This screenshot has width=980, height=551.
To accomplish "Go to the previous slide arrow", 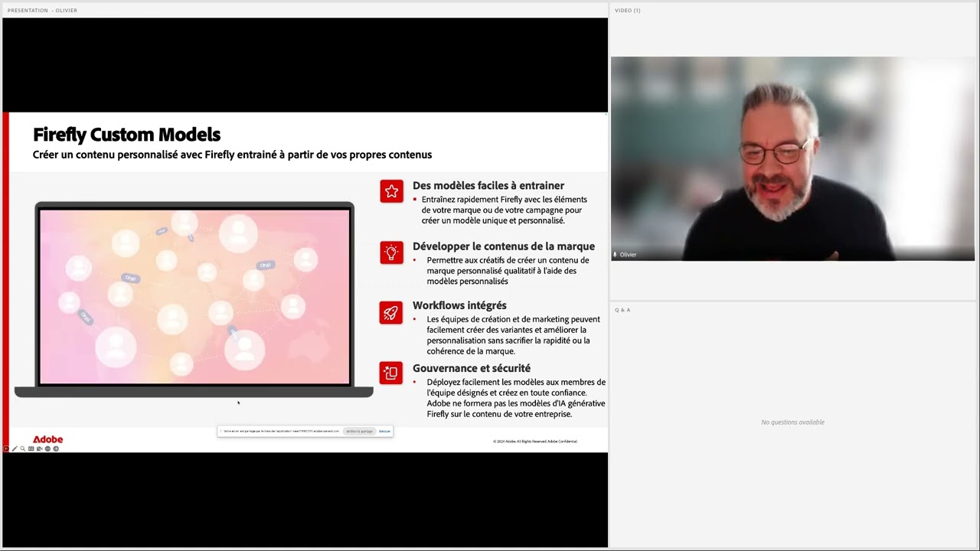I will pyautogui.click(x=6, y=448).
